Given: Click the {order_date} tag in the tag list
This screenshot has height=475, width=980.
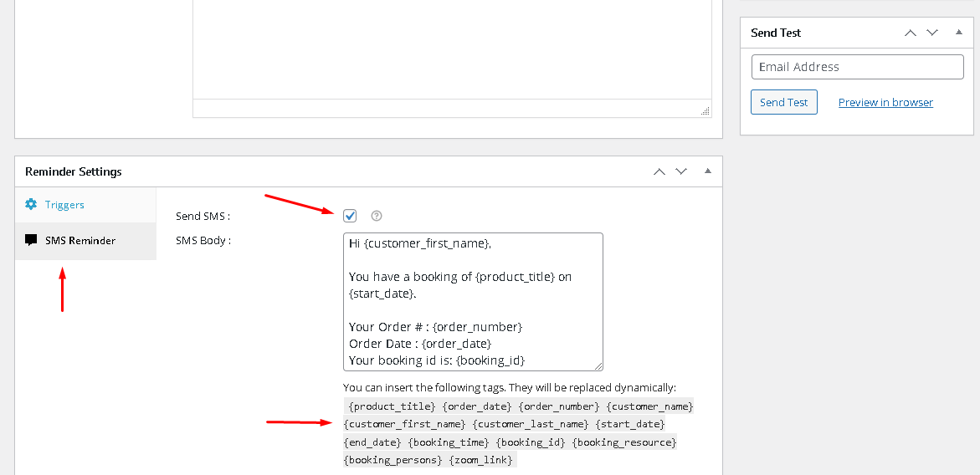Looking at the screenshot, I should (478, 407).
